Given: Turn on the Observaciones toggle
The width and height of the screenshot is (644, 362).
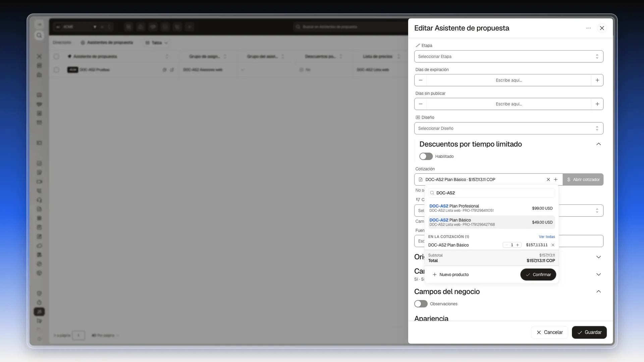Looking at the screenshot, I should (421, 304).
